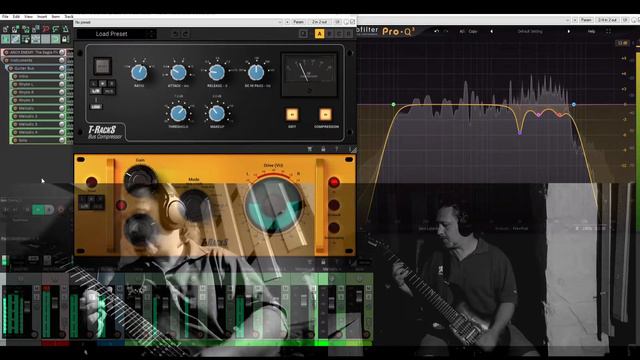Image resolution: width=640 pixels, height=360 pixels.
Task: Click the shopping cart icon under Bus Compressor
Action: coord(310,149)
